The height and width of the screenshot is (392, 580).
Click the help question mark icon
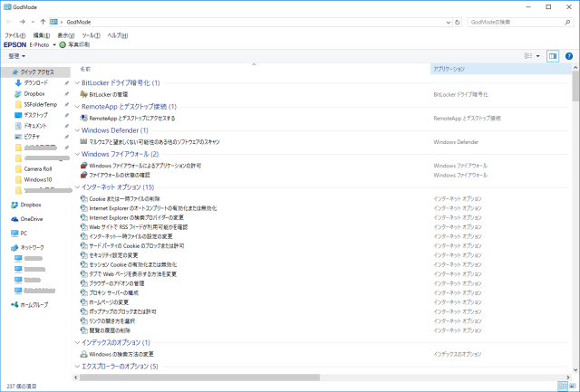pos(569,56)
